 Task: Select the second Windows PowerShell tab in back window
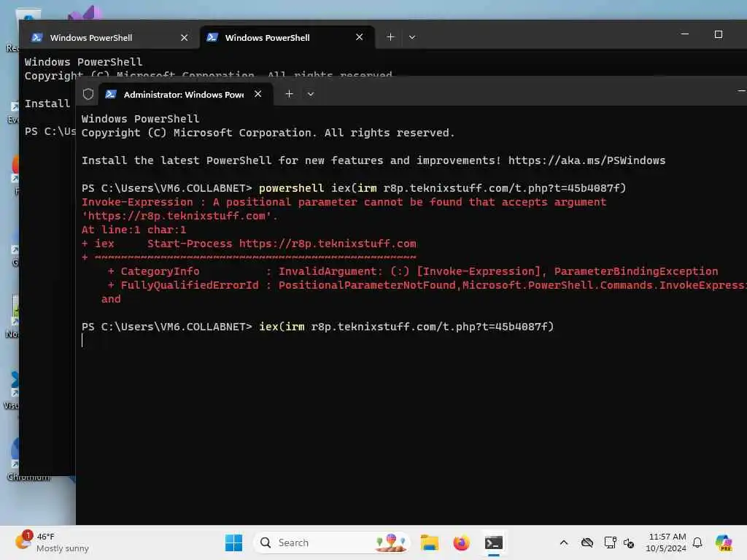click(287, 38)
